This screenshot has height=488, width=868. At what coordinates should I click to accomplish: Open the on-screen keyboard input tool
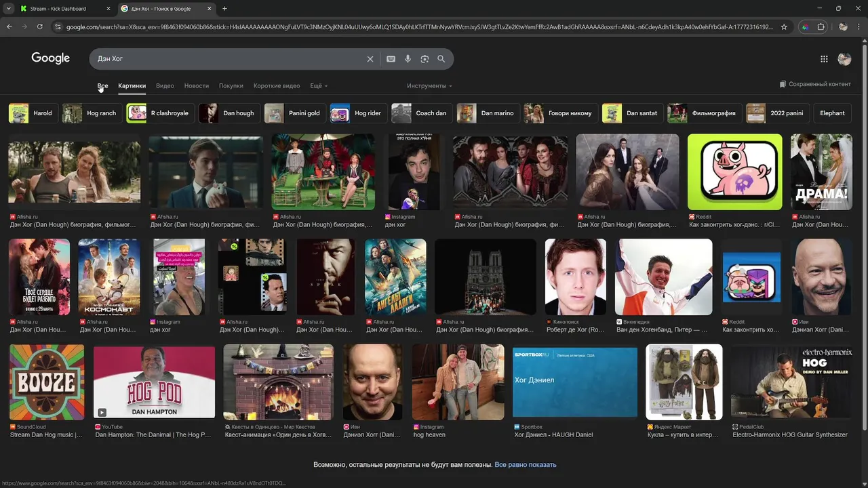click(x=391, y=59)
